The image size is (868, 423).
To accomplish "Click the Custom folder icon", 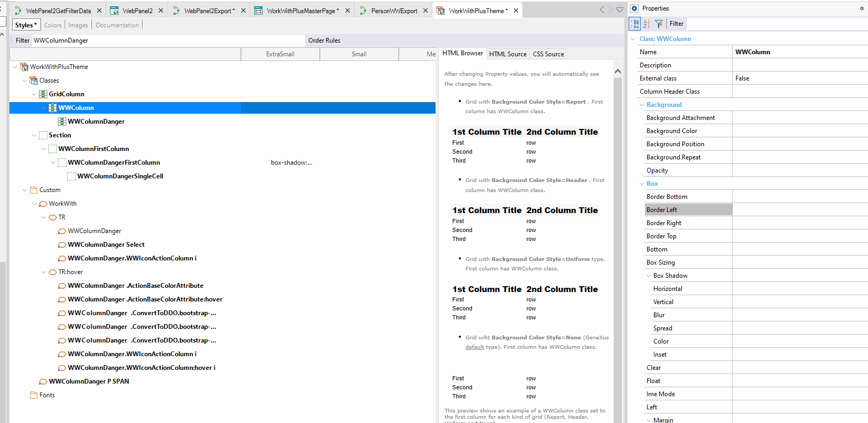I will tap(34, 190).
